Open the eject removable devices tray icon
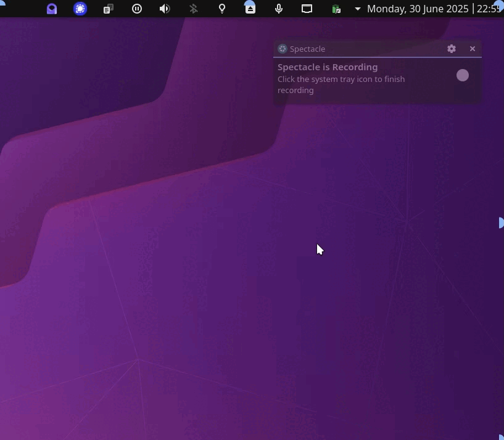The width and height of the screenshot is (504, 440). [x=250, y=9]
